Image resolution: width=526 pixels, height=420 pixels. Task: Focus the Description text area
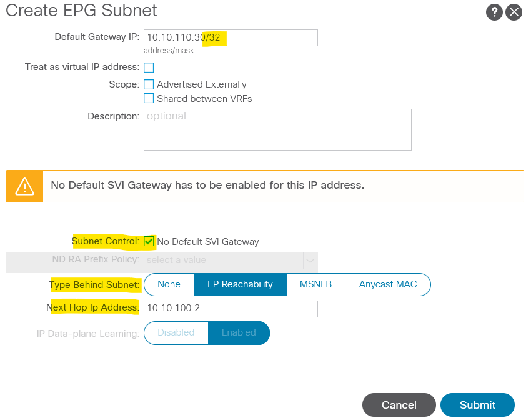(x=277, y=129)
